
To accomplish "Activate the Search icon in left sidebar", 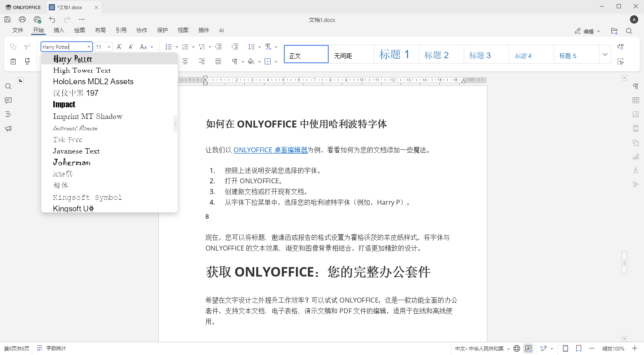I will click(8, 86).
